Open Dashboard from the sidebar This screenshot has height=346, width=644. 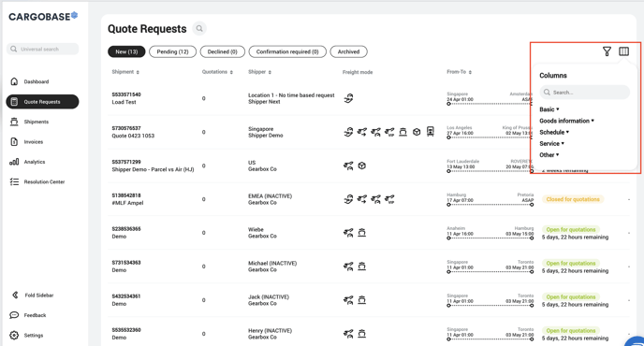pyautogui.click(x=37, y=81)
